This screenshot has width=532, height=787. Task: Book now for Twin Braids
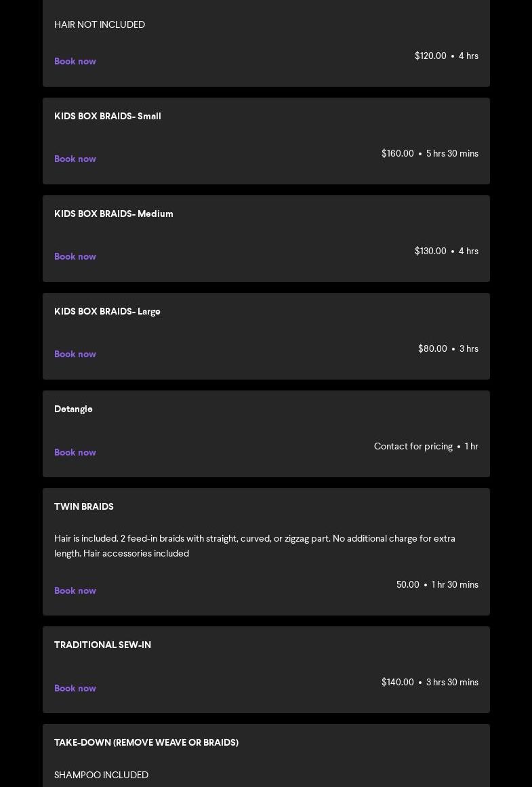point(75,590)
